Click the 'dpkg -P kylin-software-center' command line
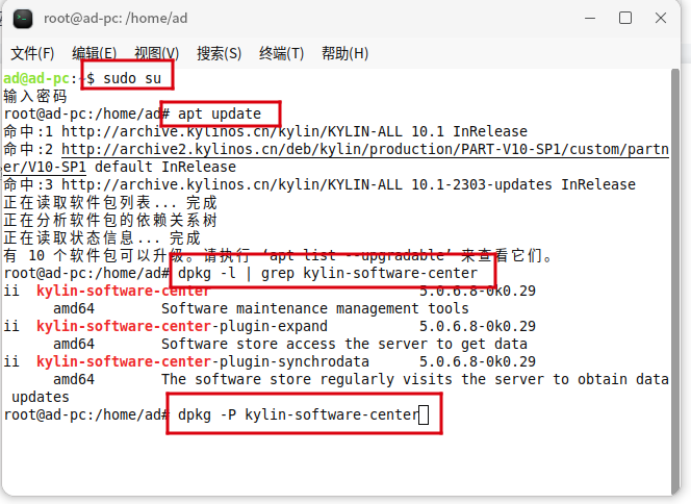Screen dimensions: 692x504 (298, 415)
